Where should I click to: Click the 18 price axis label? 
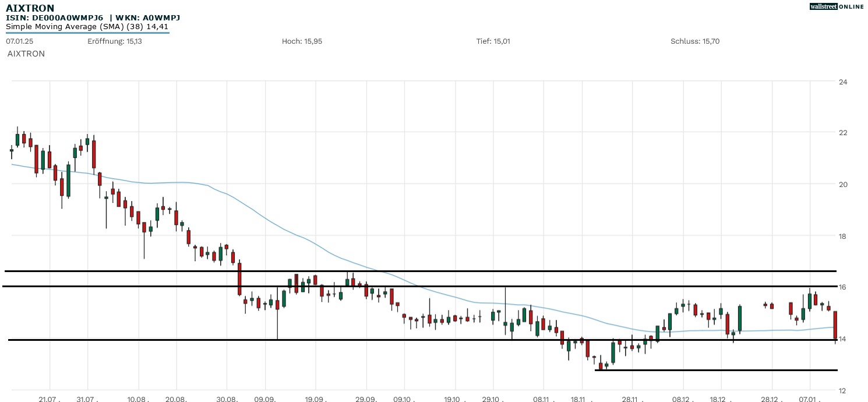click(x=842, y=236)
